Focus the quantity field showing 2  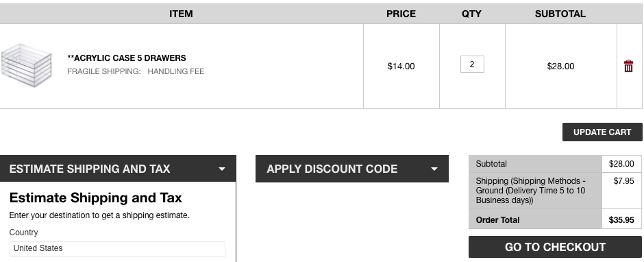coord(472,64)
